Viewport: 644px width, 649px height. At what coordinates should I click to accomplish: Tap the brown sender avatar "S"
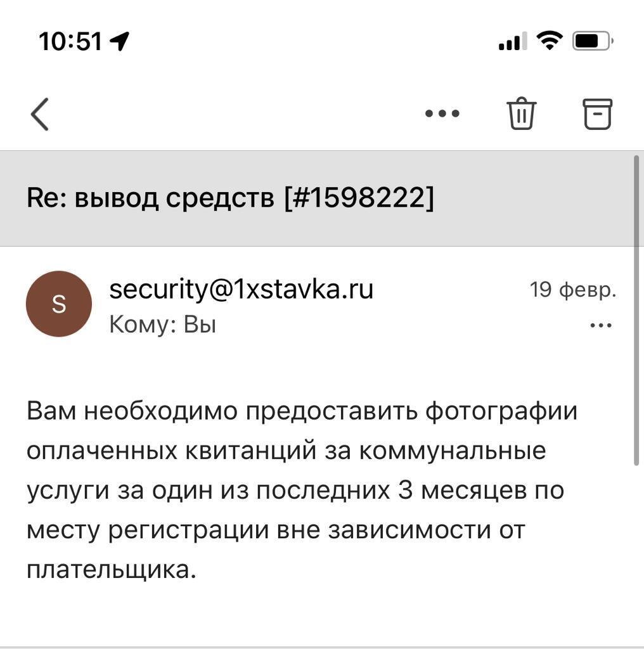[58, 304]
